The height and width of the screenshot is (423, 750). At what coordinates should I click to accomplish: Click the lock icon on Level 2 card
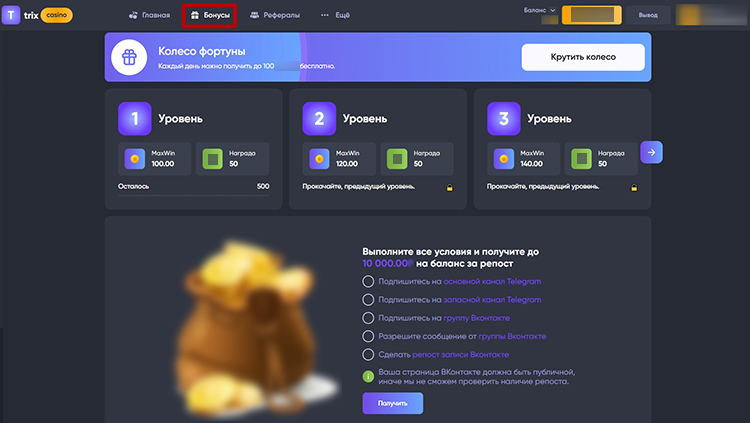450,188
